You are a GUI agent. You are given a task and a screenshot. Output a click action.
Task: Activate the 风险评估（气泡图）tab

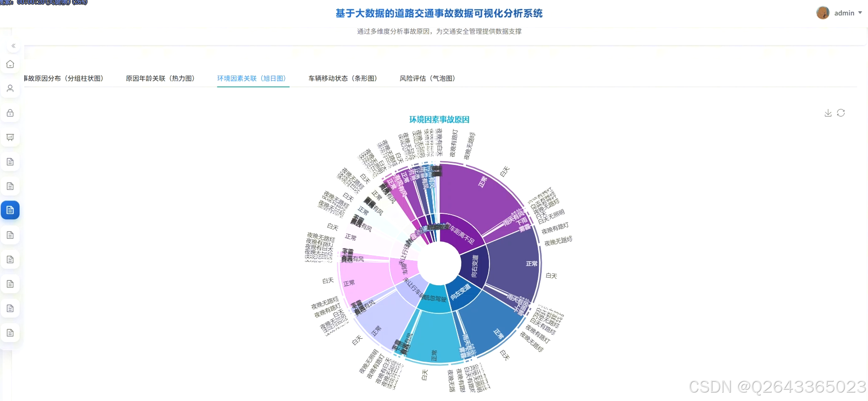coord(427,78)
